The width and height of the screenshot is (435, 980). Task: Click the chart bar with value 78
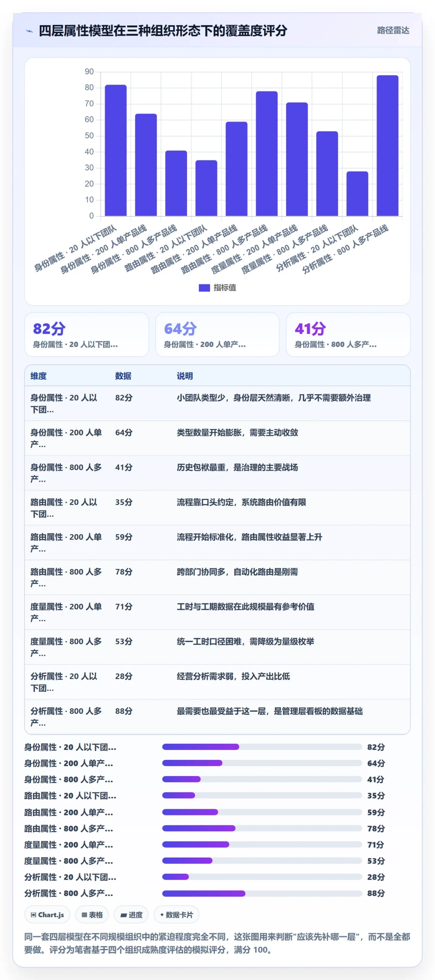[x=267, y=154]
